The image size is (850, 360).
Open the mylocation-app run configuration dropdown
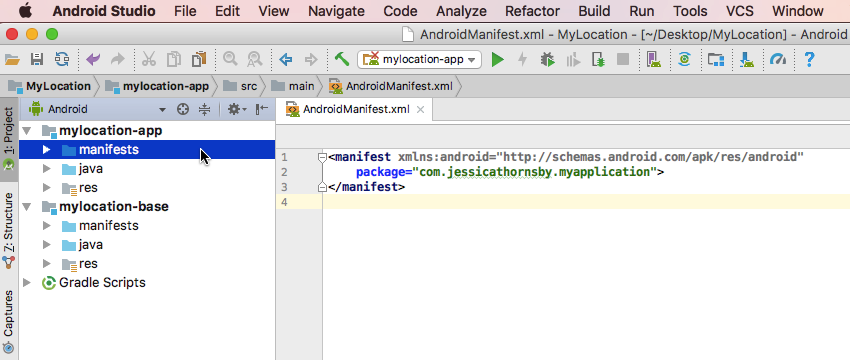point(420,59)
